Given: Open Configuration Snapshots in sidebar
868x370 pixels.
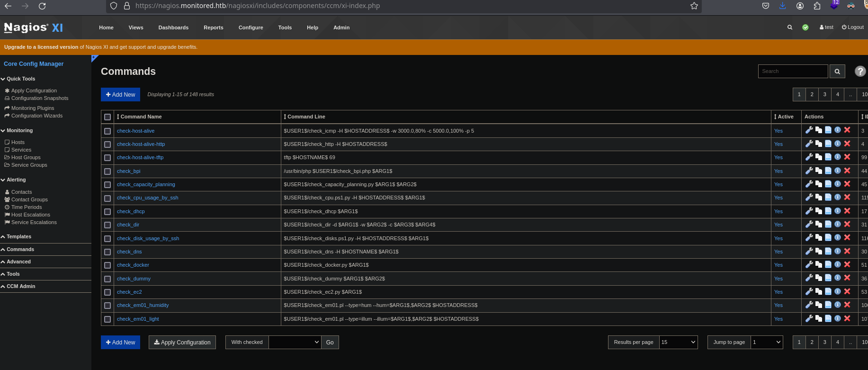Looking at the screenshot, I should (40, 98).
